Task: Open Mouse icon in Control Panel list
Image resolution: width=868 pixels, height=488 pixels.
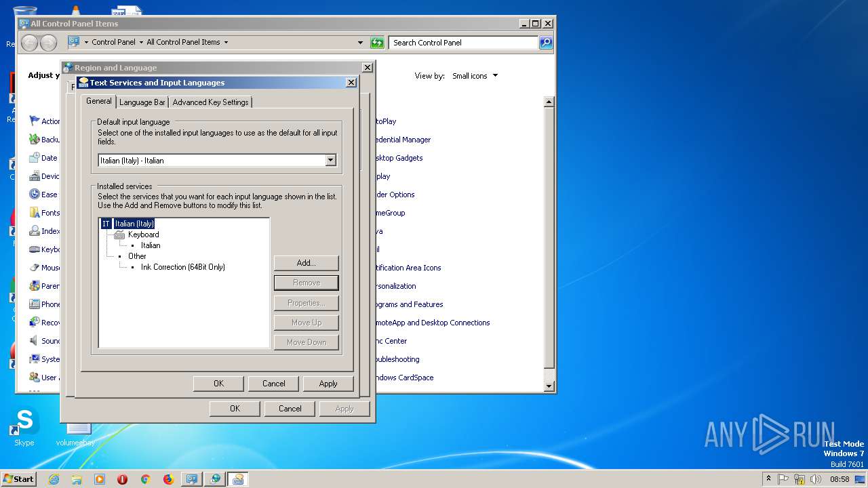Action: pyautogui.click(x=35, y=267)
